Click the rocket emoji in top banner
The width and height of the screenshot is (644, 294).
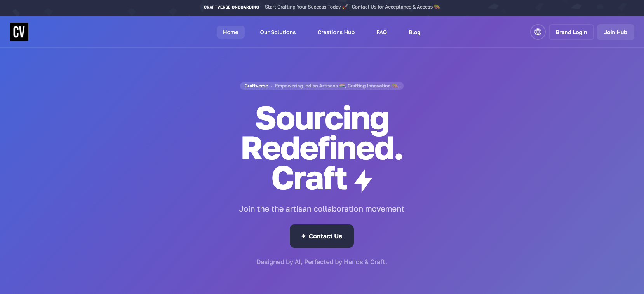[345, 7]
